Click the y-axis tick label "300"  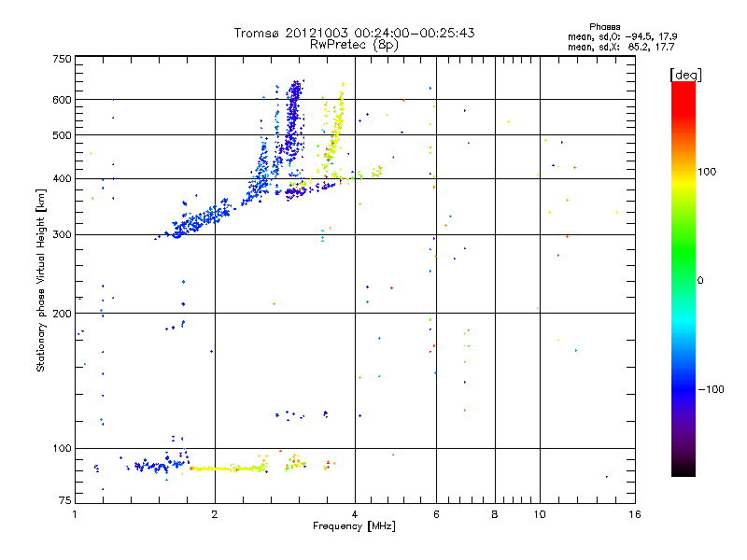(63, 235)
